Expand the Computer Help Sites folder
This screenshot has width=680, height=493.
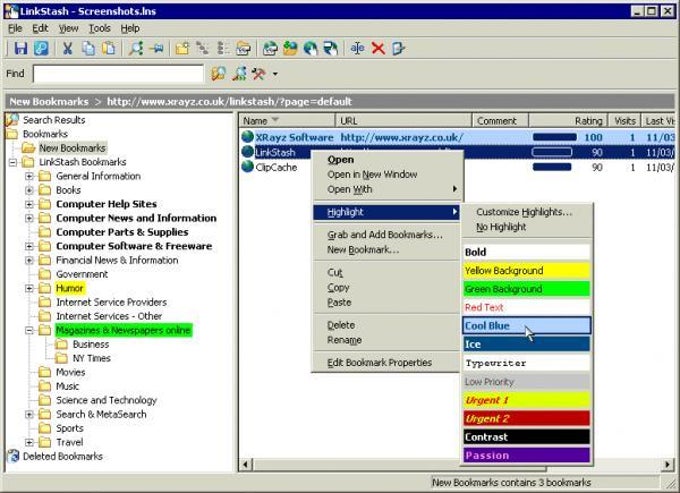[29, 204]
